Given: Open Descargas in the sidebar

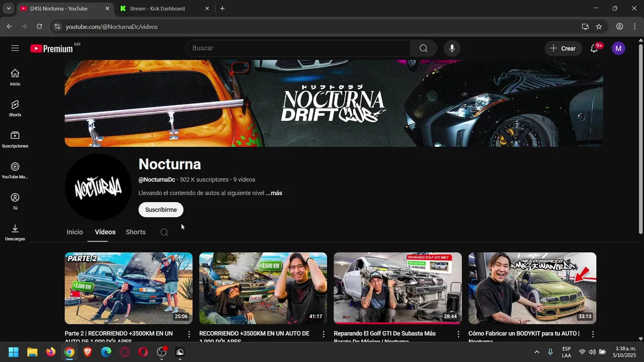Looking at the screenshot, I should tap(15, 232).
